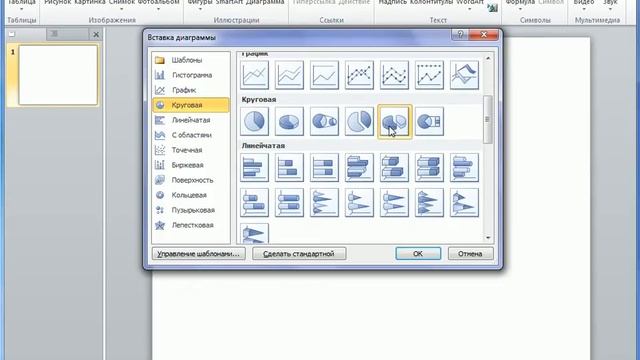640x360 pixels.
Task: Pick the clustered horizontal pyramid chart icon
Action: click(429, 202)
